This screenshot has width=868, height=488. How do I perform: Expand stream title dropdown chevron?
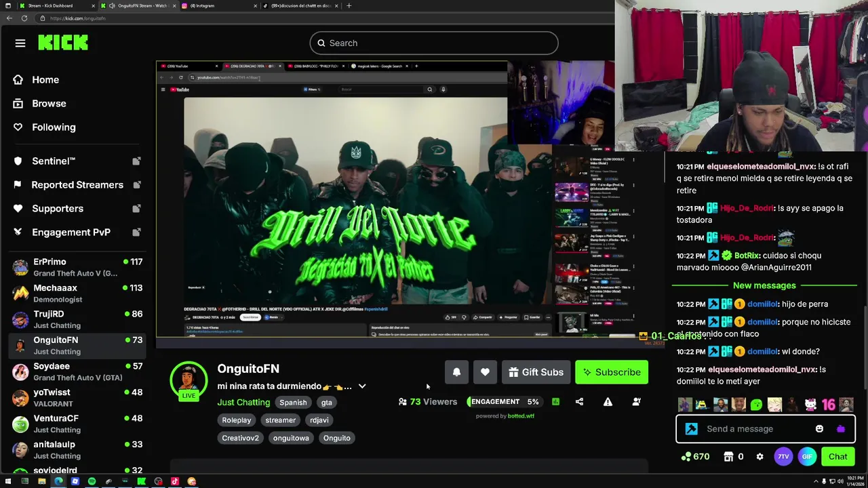[362, 386]
